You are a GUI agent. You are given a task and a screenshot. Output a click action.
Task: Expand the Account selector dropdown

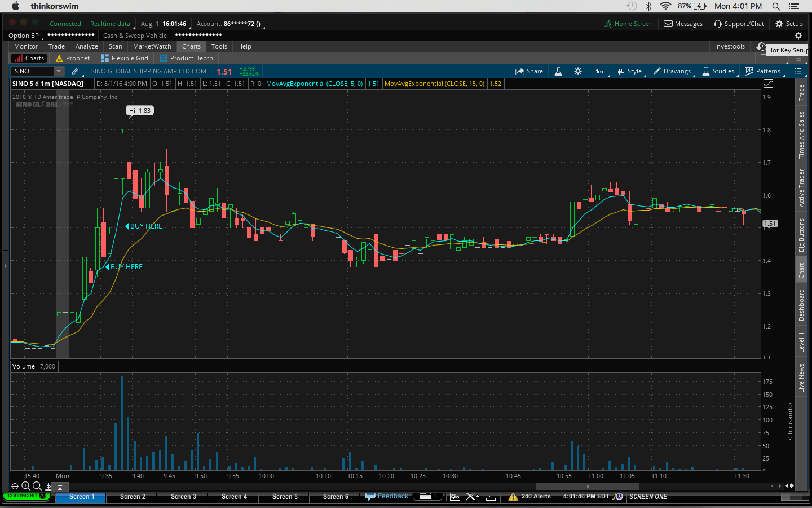pos(230,24)
